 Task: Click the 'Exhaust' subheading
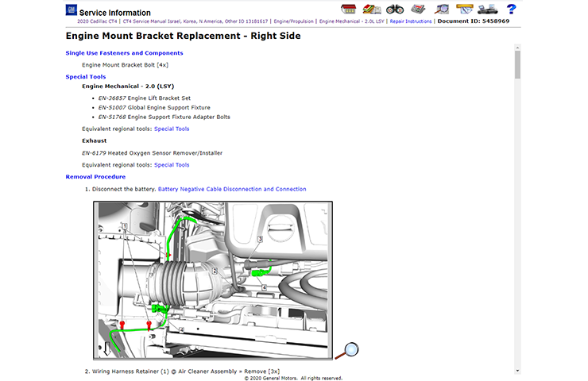pos(94,140)
